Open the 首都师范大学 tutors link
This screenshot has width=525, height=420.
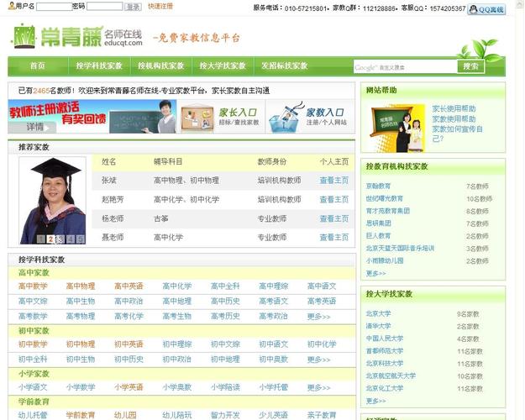(385, 351)
